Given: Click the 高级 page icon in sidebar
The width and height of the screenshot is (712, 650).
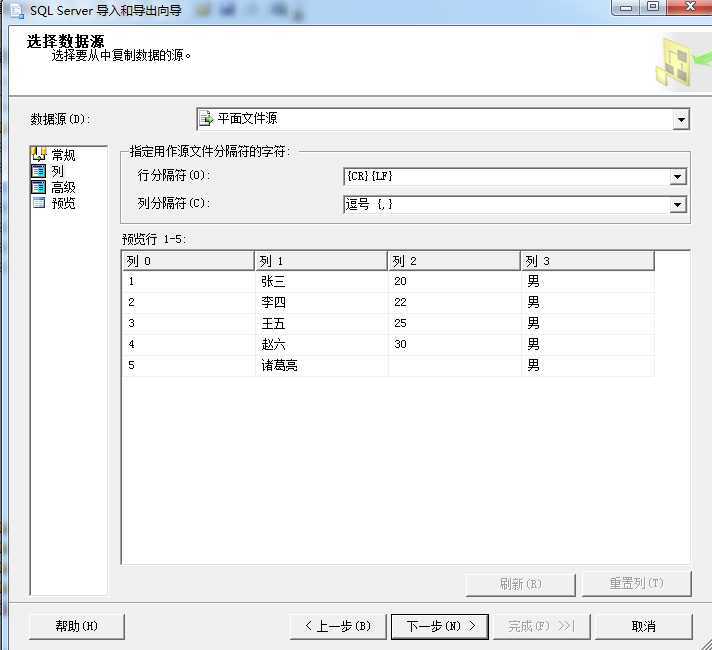Looking at the screenshot, I should click(x=39, y=187).
